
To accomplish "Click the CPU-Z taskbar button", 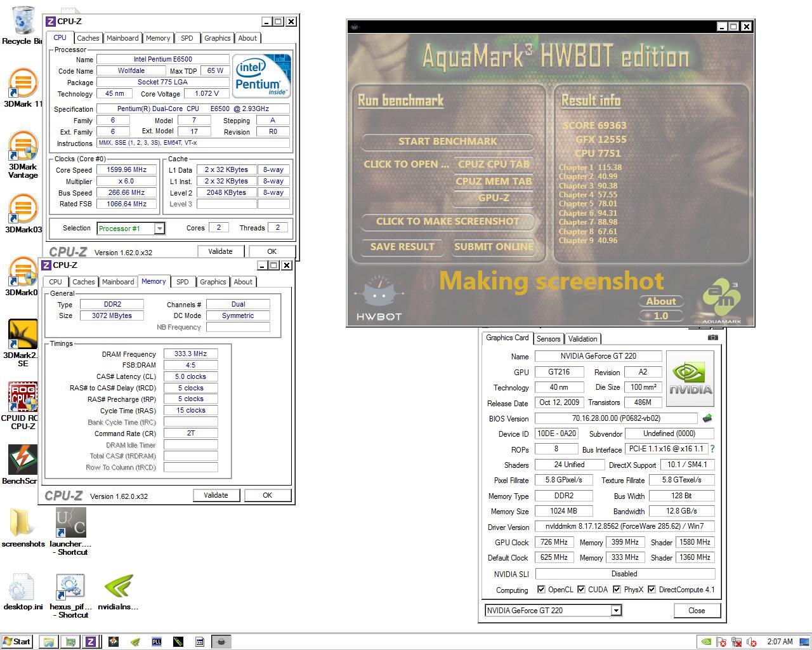I will (91, 642).
